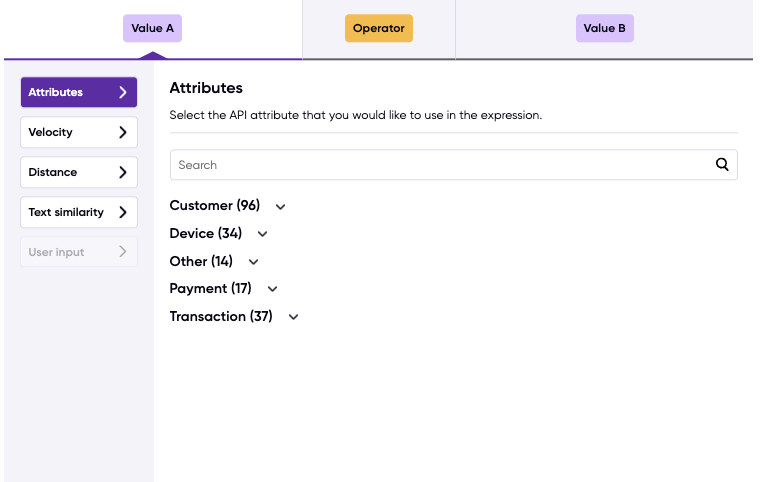Click the arrow icon beside User input

coord(123,252)
